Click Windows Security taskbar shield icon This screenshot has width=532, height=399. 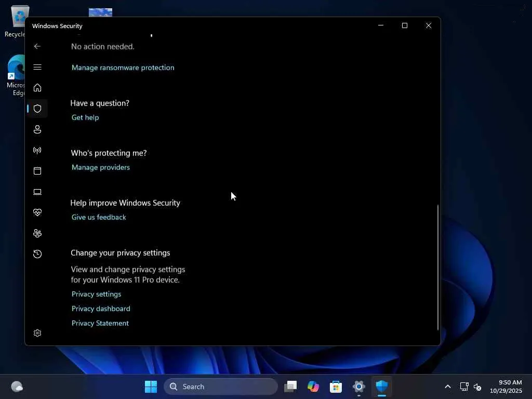pos(382,387)
